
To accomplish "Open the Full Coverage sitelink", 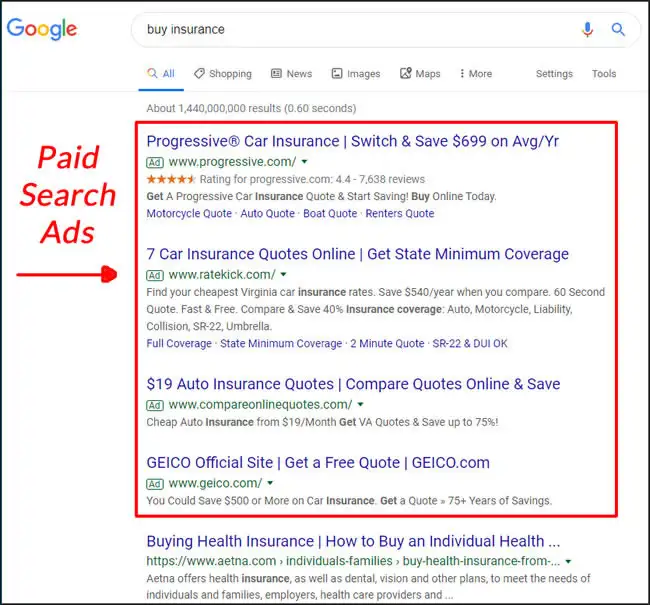I will click(179, 344).
